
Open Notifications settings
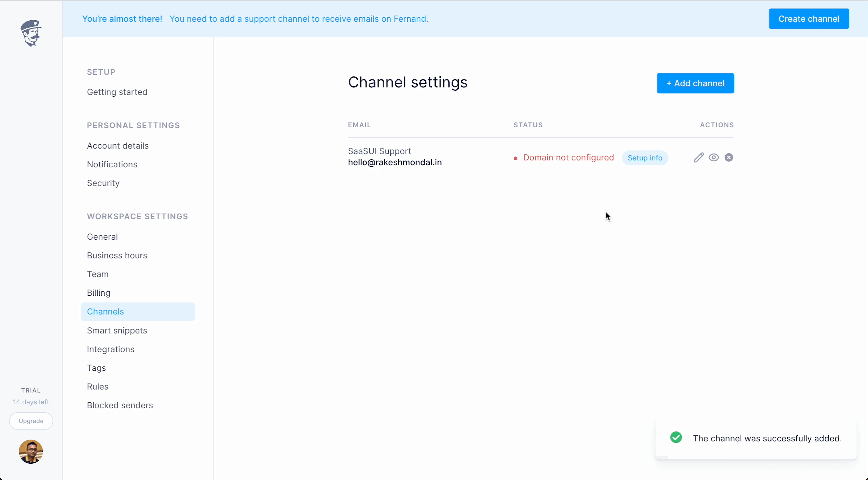[x=112, y=164]
